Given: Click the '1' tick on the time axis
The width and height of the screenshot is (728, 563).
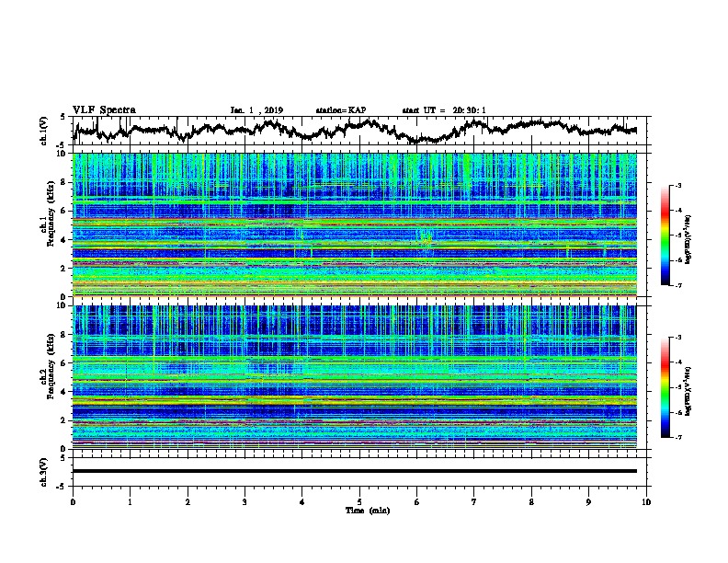Looking at the screenshot, I should (130, 501).
